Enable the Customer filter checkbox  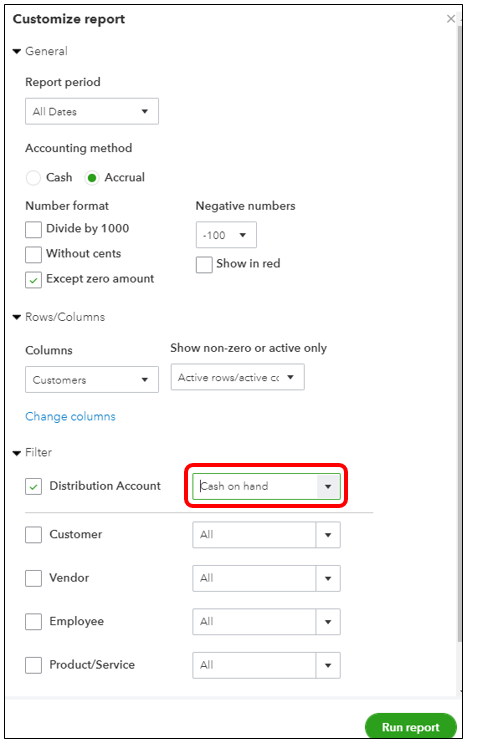pyautogui.click(x=33, y=535)
